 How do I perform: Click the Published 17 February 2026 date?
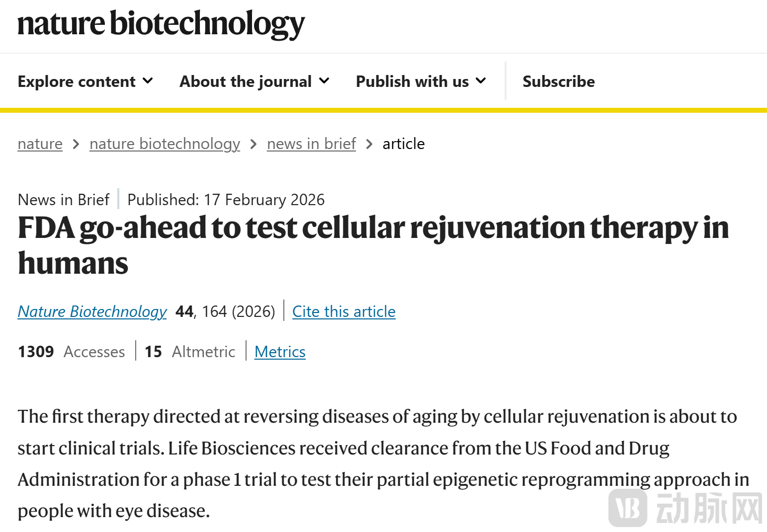(x=226, y=200)
